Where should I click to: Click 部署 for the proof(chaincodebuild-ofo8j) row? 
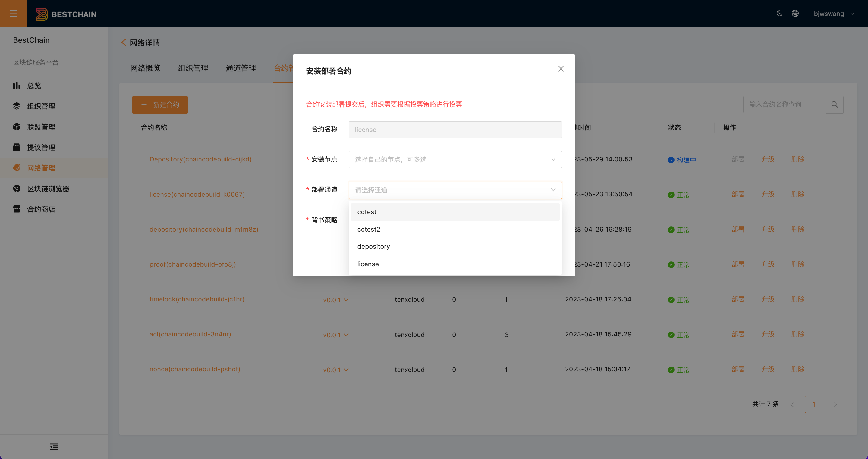pyautogui.click(x=738, y=264)
